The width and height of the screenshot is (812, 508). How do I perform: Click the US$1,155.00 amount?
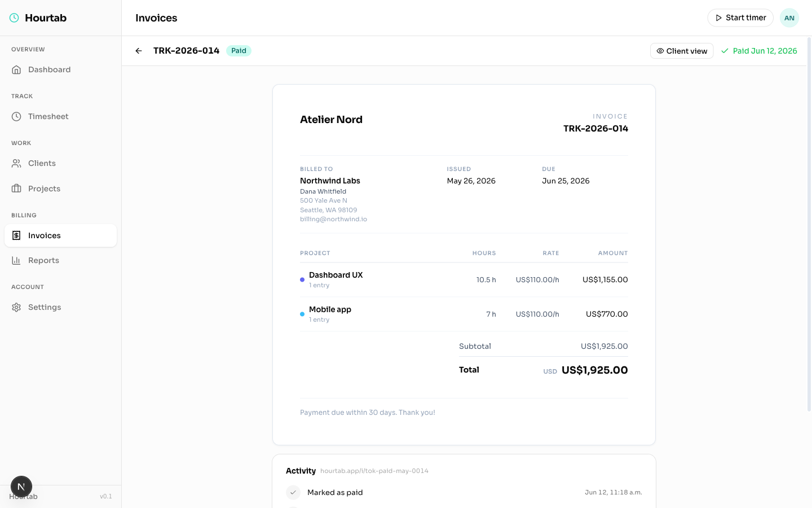click(x=605, y=279)
